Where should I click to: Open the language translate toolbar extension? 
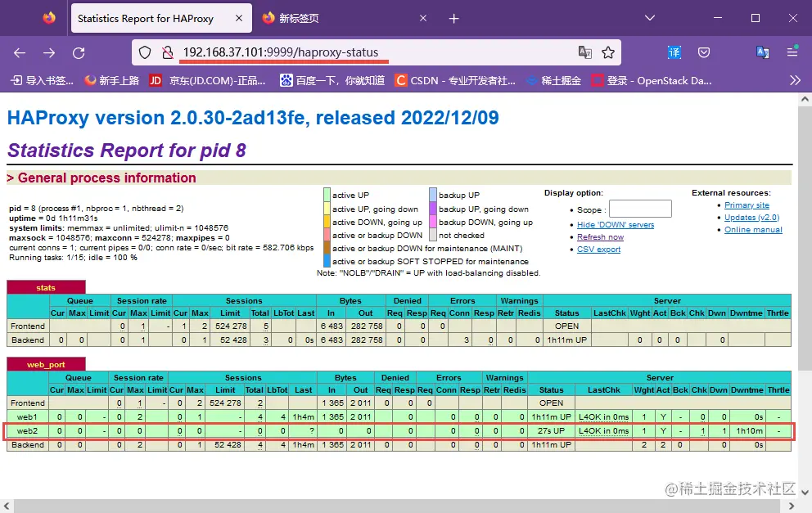click(x=763, y=52)
